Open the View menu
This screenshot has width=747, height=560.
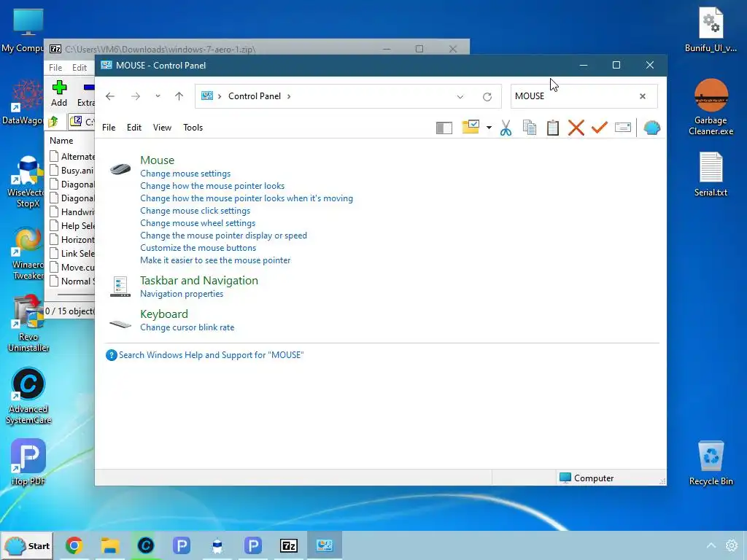click(x=162, y=128)
